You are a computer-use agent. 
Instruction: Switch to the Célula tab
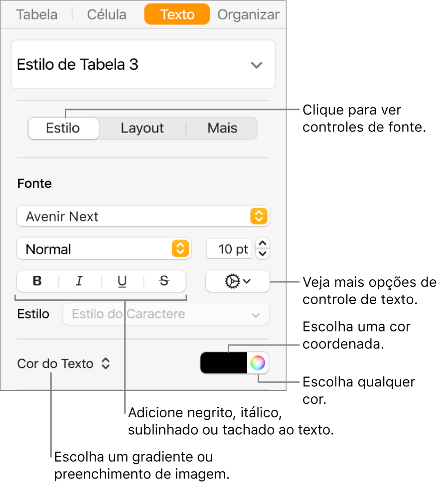107,14
